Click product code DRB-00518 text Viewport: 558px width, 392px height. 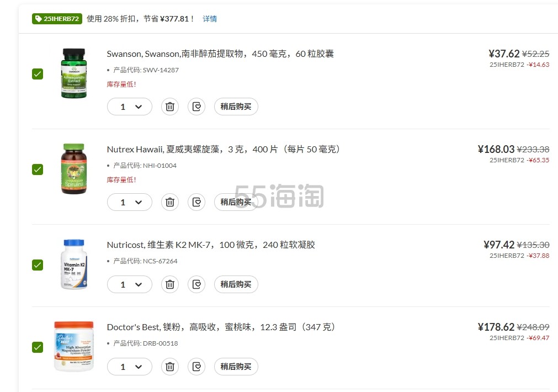(x=161, y=343)
